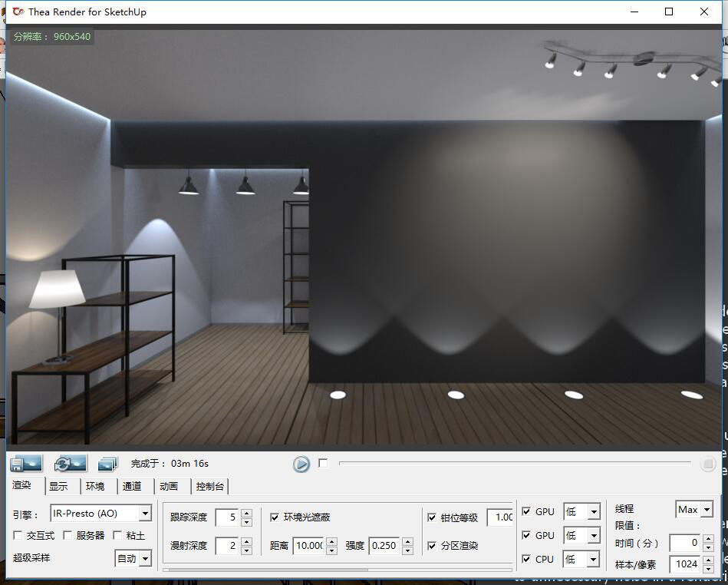Increase 跟踪深度 with its up arrow
This screenshot has height=585, width=728.
tap(247, 513)
